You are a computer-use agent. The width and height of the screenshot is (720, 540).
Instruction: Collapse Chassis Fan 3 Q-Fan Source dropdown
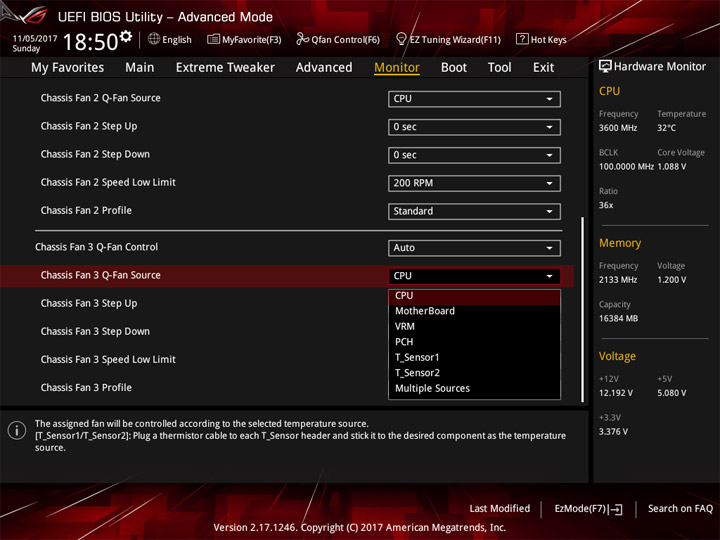[x=474, y=276]
